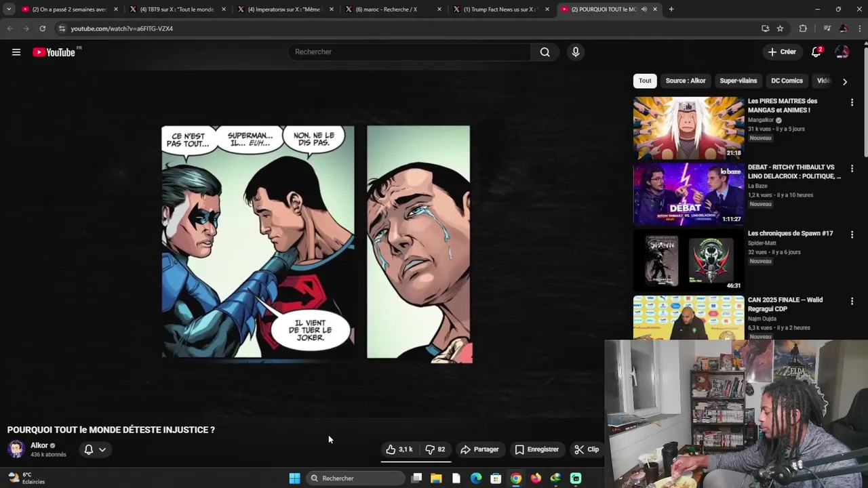
Task: Open Task View on the taskbar
Action: 416,479
